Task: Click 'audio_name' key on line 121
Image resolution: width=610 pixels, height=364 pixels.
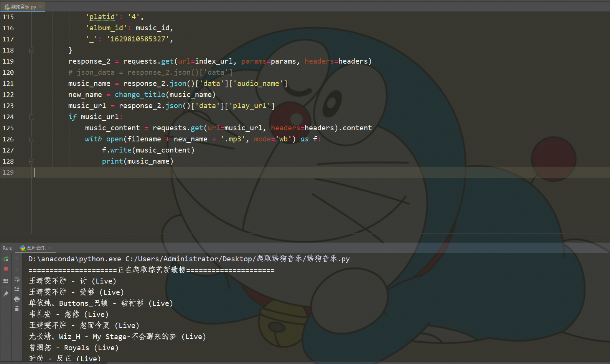Action: coord(258,84)
